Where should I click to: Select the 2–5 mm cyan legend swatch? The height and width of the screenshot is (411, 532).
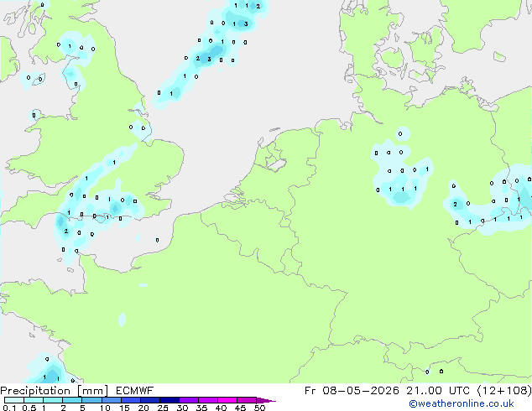pyautogui.click(x=72, y=400)
